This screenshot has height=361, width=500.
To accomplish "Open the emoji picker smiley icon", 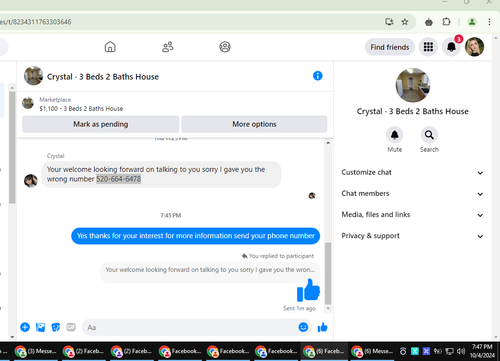I will [303, 327].
